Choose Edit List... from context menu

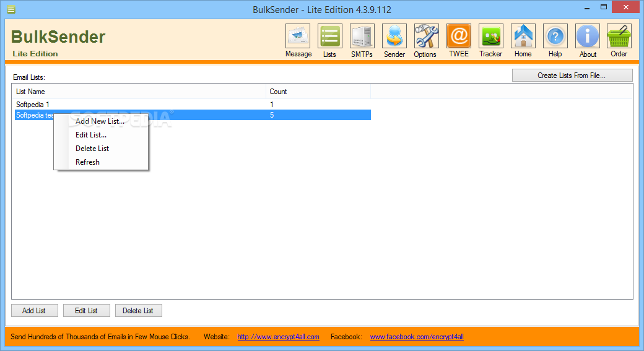pos(100,135)
